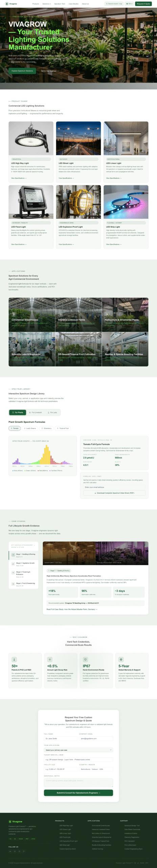Image resolution: width=157 pixels, height=868 pixels.
Task: Select the Tomato spectrum chip
Action: [15, 428]
